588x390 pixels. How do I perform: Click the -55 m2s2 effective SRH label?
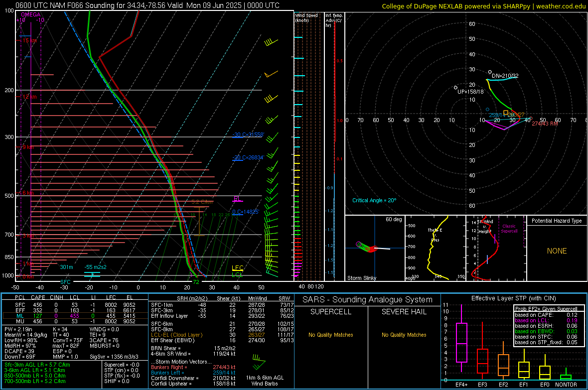(x=95, y=267)
